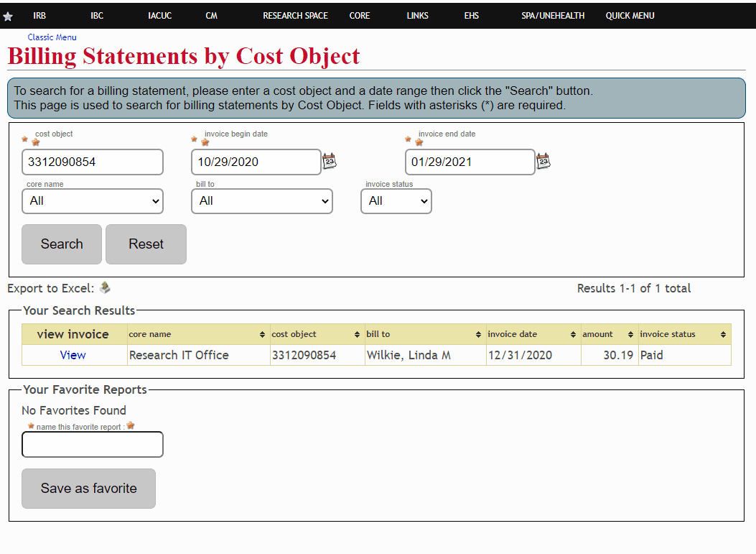This screenshot has width=756, height=554.
Task: Expand the invoice status dropdown
Action: pyautogui.click(x=396, y=201)
